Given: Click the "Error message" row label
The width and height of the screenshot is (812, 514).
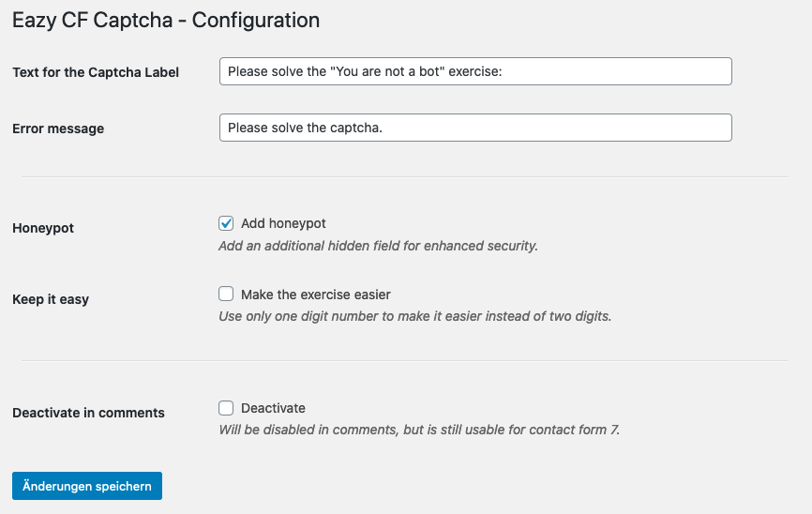Looking at the screenshot, I should click(58, 128).
